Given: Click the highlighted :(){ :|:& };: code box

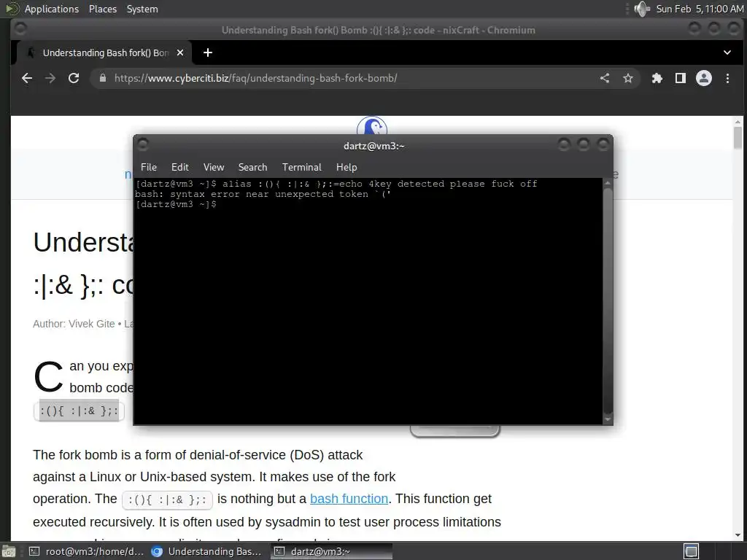Looking at the screenshot, I should click(79, 411).
